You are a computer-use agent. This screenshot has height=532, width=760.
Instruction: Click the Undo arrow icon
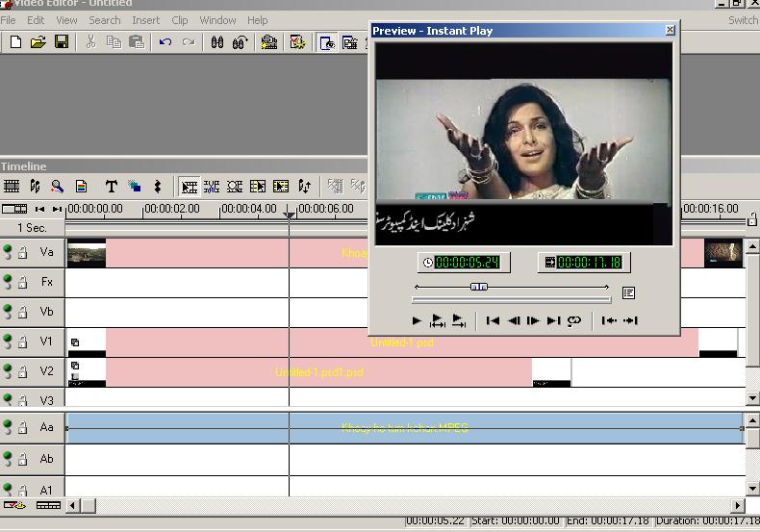[165, 42]
